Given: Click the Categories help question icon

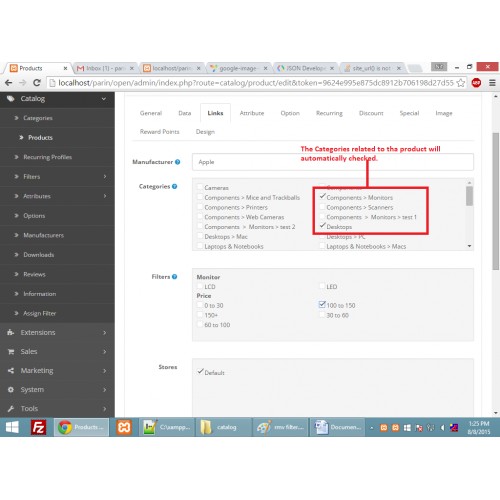Looking at the screenshot, I should point(174,186).
